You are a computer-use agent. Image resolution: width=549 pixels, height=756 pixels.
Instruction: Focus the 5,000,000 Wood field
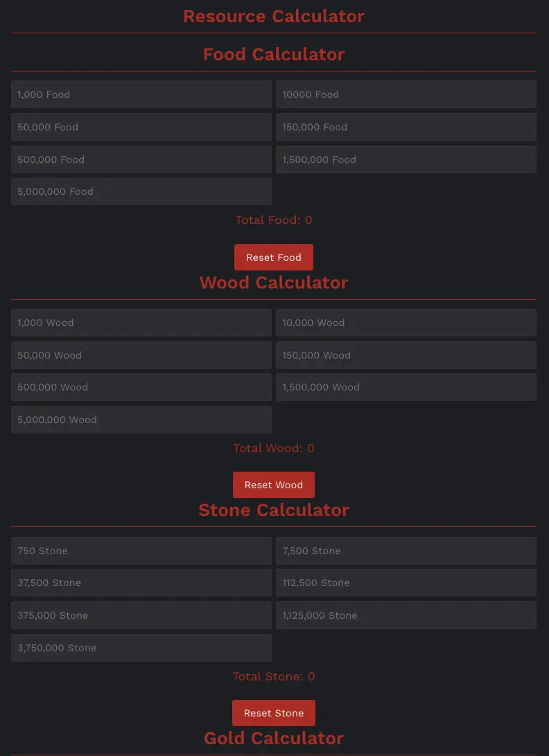click(141, 420)
